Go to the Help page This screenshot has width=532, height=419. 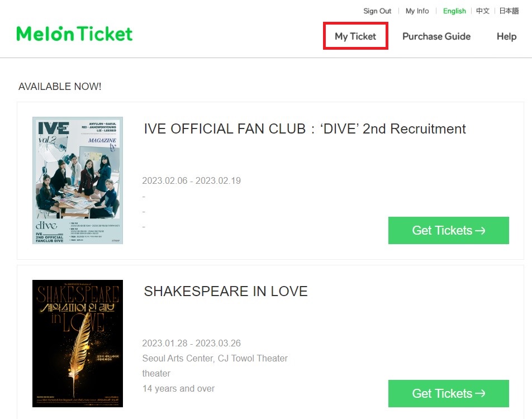click(506, 36)
